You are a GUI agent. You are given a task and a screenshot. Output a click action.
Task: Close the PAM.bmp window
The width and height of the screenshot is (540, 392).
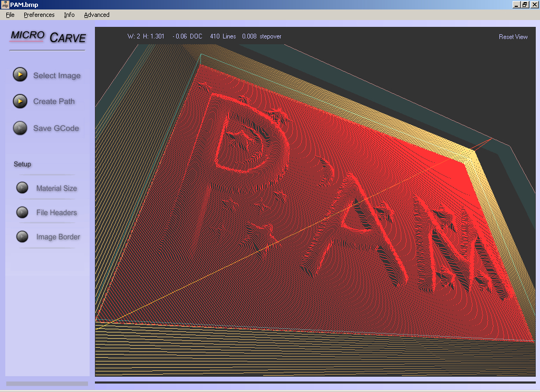pyautogui.click(x=534, y=4)
